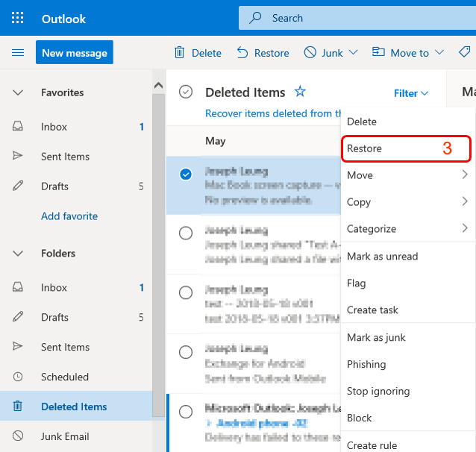Select the Exchange for Android email checkbox
The height and width of the screenshot is (452, 476).
pyautogui.click(x=186, y=352)
